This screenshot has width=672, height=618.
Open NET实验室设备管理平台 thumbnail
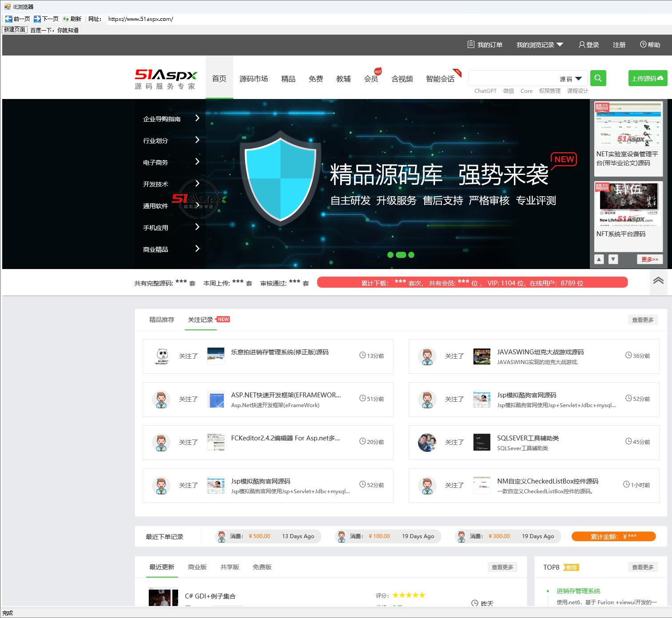tap(628, 126)
